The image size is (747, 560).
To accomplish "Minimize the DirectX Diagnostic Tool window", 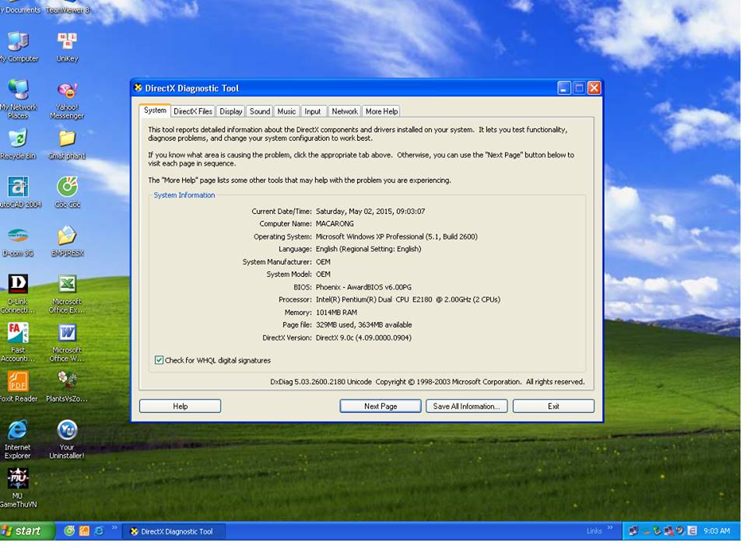I will [564, 88].
